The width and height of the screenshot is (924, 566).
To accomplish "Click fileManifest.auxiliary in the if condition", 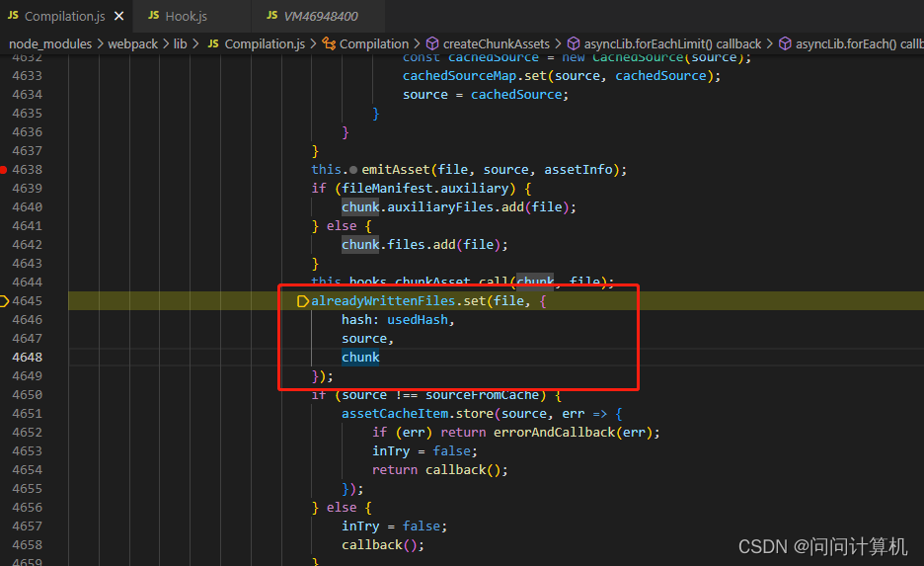I will (x=424, y=188).
